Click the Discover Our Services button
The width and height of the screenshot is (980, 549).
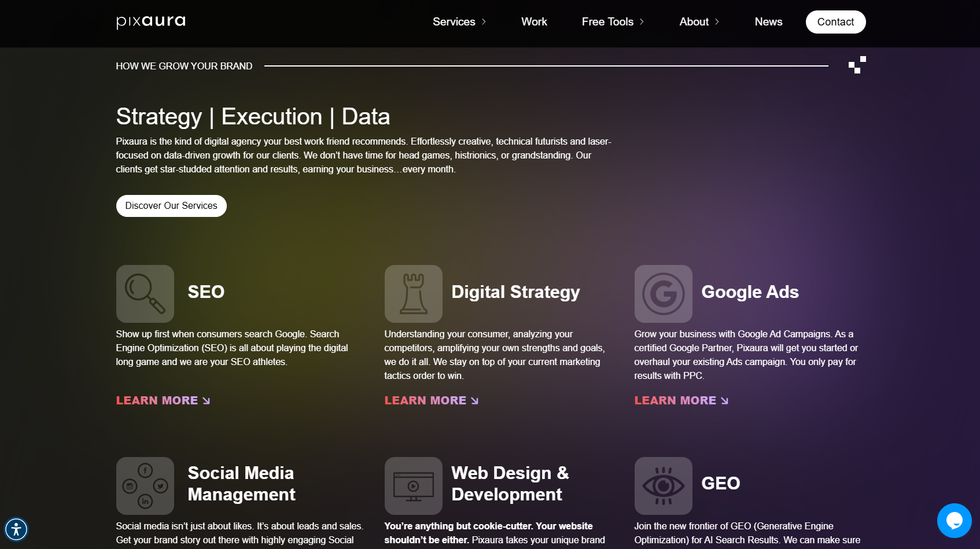[x=171, y=206]
